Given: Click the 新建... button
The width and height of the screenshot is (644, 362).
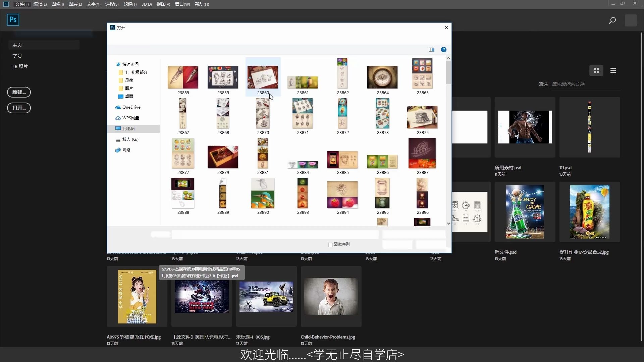Looking at the screenshot, I should [x=19, y=92].
